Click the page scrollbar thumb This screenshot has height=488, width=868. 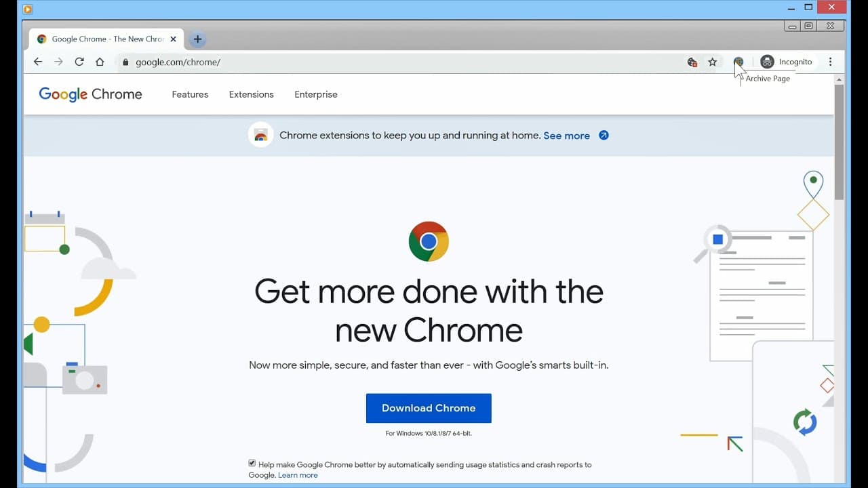[839, 142]
